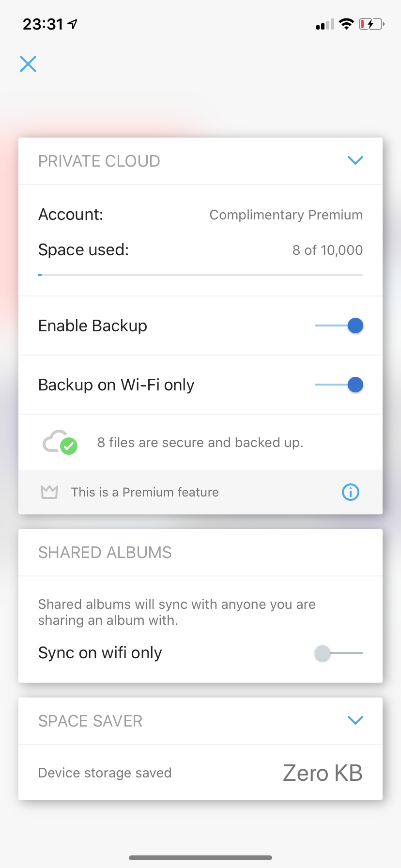Expand the Space Saver chevron

pyautogui.click(x=355, y=720)
